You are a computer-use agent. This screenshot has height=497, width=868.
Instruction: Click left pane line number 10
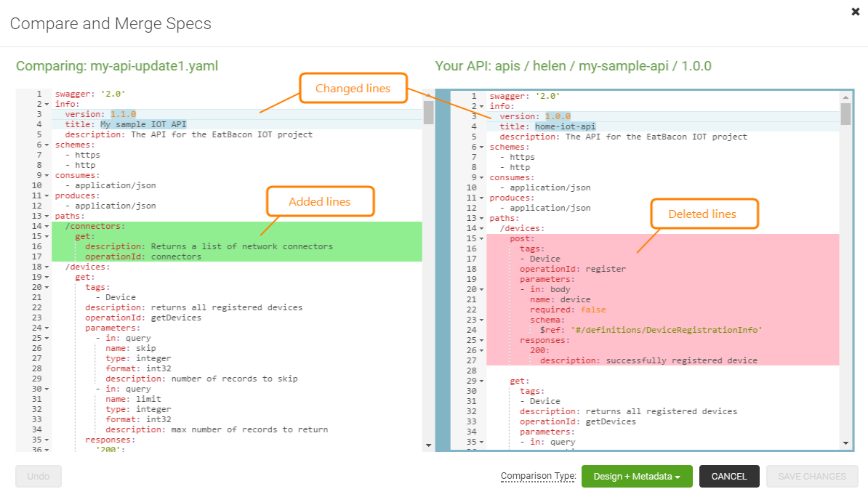(x=36, y=186)
